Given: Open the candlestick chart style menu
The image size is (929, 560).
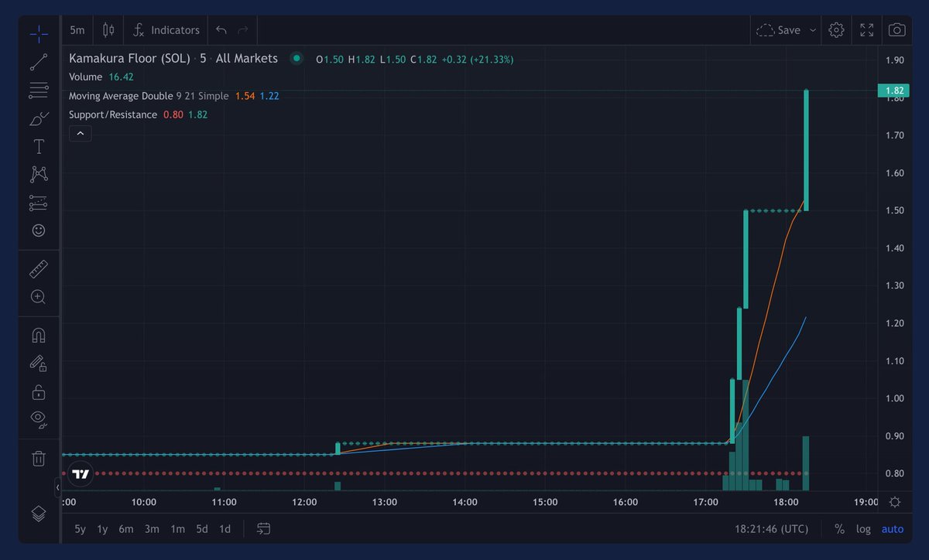Looking at the screenshot, I should tap(108, 30).
